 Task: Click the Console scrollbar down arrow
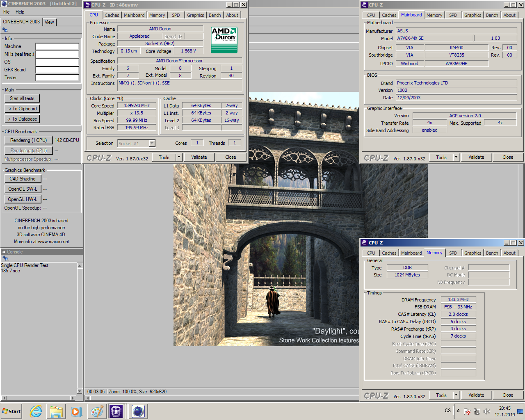tap(80, 391)
